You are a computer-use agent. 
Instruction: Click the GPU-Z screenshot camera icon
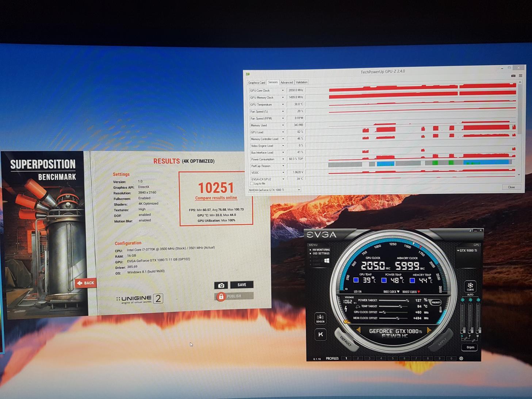click(x=513, y=76)
